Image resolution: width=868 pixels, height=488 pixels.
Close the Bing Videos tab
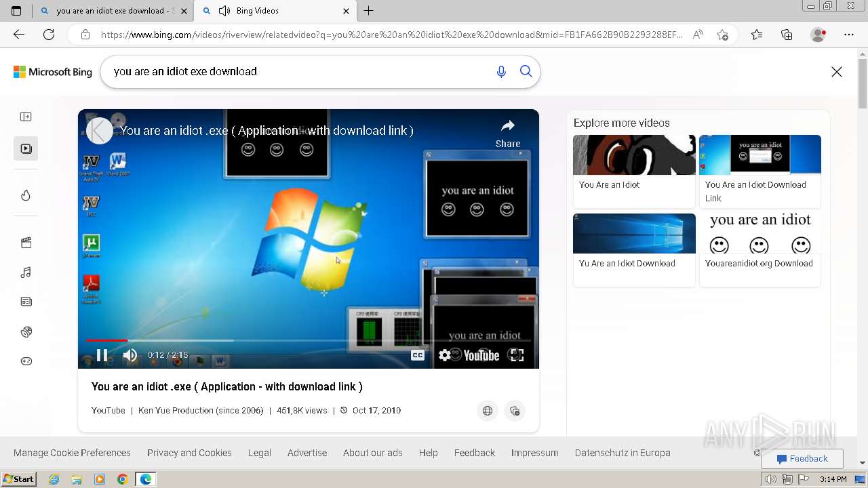[x=346, y=11]
